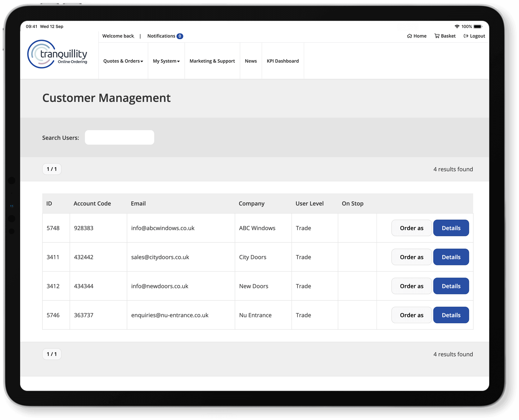Click the Search Users input field

tap(119, 137)
